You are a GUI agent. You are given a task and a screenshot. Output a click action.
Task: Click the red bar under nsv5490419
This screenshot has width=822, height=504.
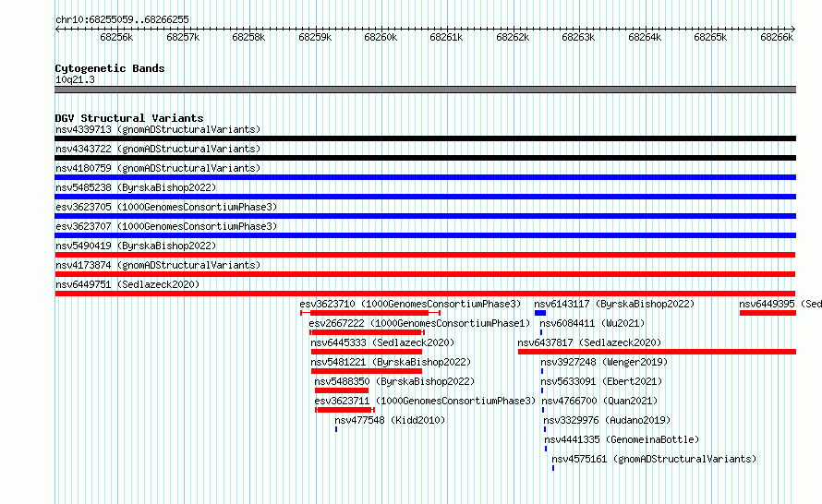tap(425, 255)
